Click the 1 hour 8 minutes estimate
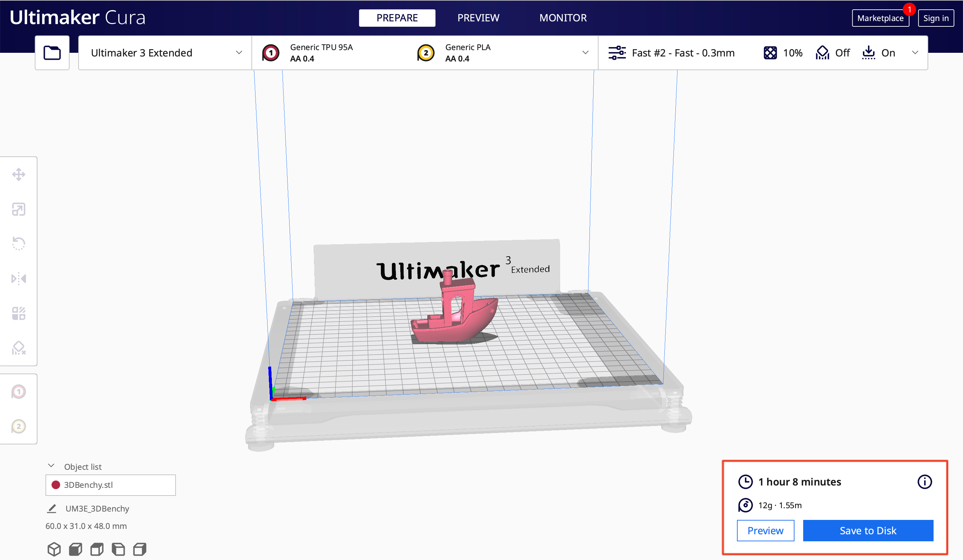The image size is (963, 560). click(x=799, y=482)
